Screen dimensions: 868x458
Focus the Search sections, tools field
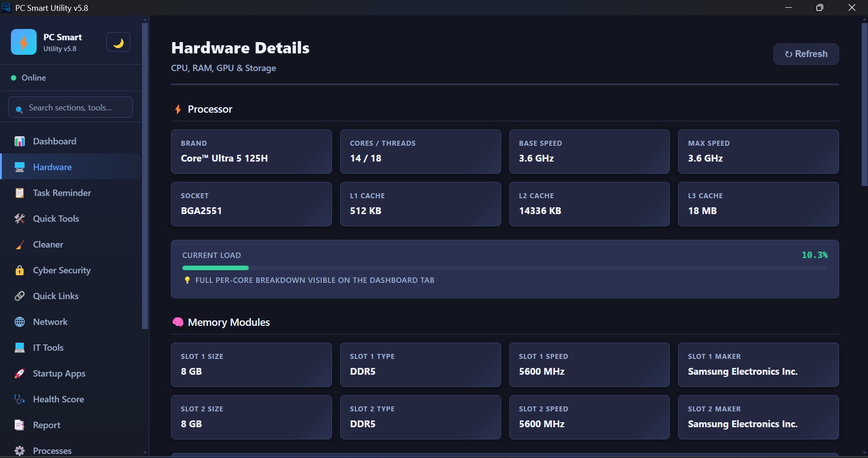click(71, 108)
